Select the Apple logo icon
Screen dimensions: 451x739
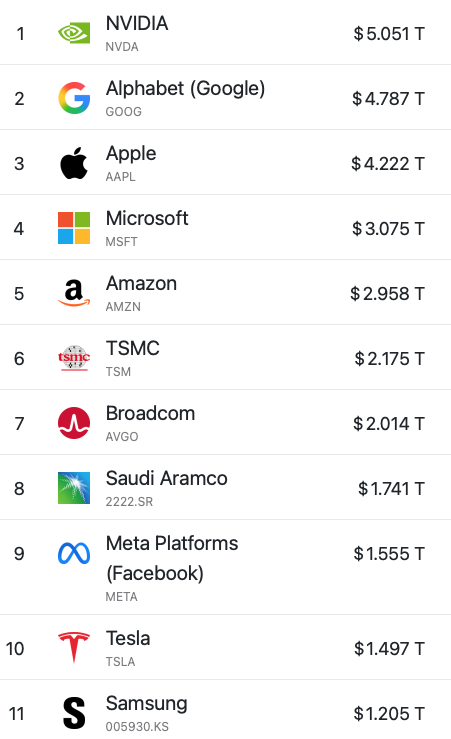point(74,163)
